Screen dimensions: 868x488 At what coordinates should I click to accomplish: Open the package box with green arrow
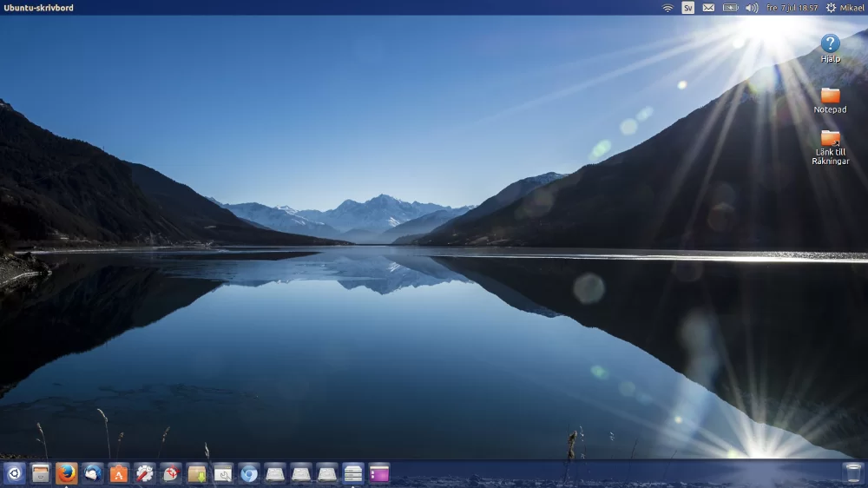coord(197,473)
